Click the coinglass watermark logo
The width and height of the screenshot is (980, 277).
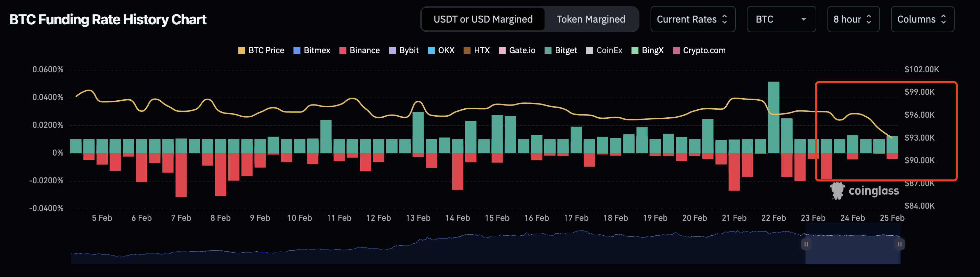864,191
